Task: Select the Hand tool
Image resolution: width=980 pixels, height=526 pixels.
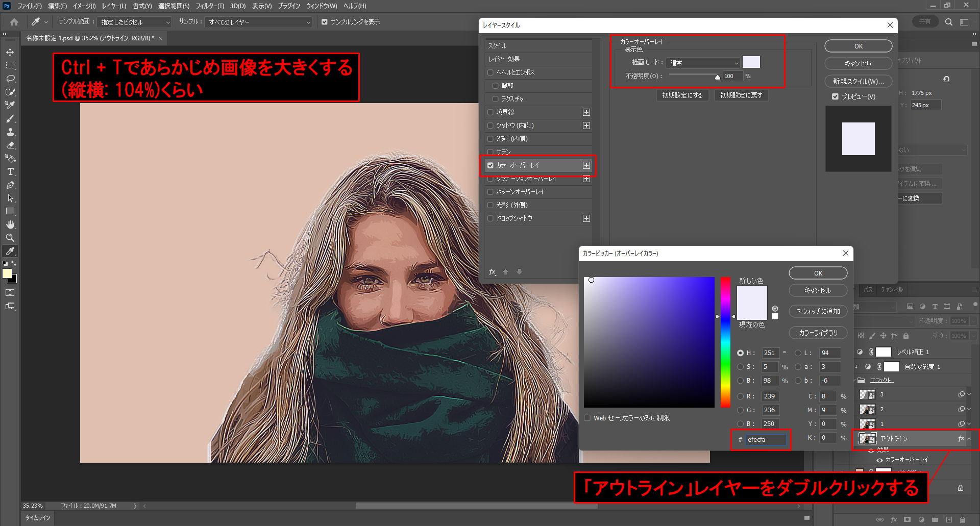Action: point(10,225)
